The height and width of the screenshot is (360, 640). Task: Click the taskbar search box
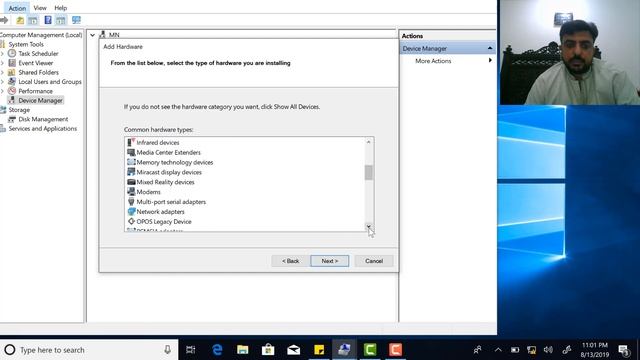click(x=89, y=350)
